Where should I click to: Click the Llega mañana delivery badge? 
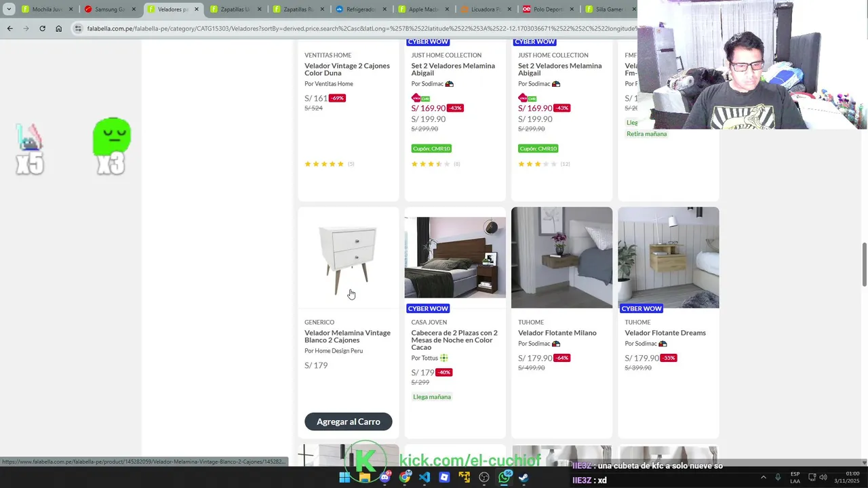point(432,397)
